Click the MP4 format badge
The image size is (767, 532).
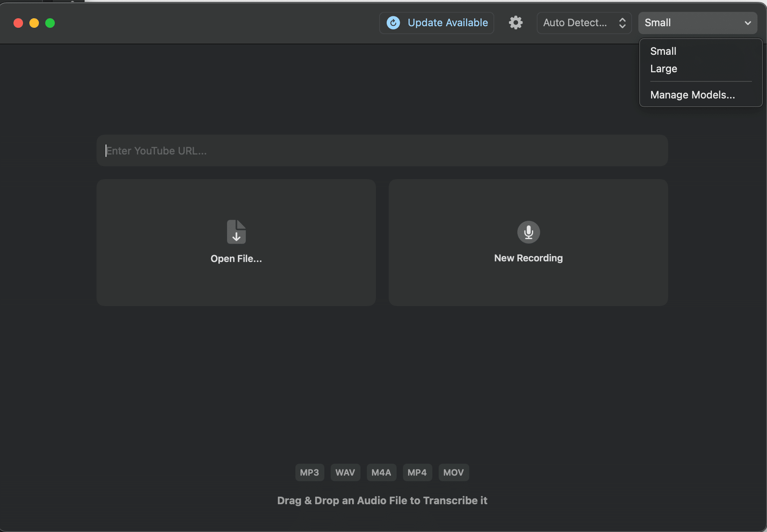[x=417, y=472]
